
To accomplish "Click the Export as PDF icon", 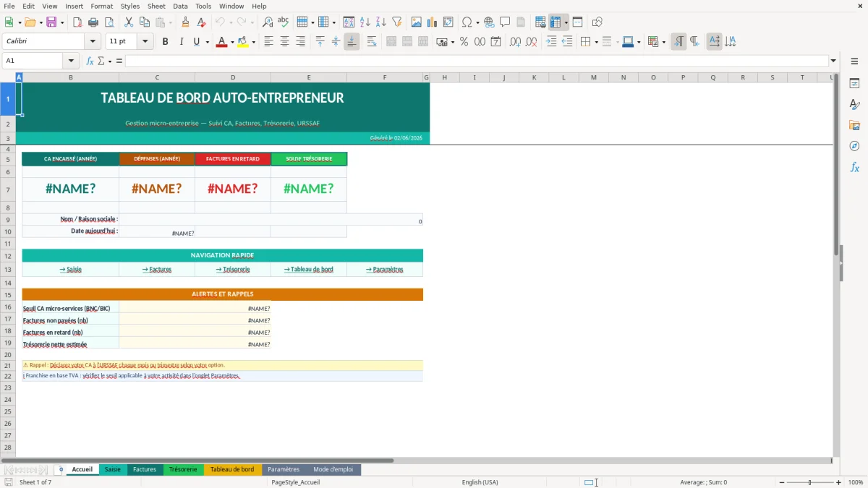I will [77, 22].
